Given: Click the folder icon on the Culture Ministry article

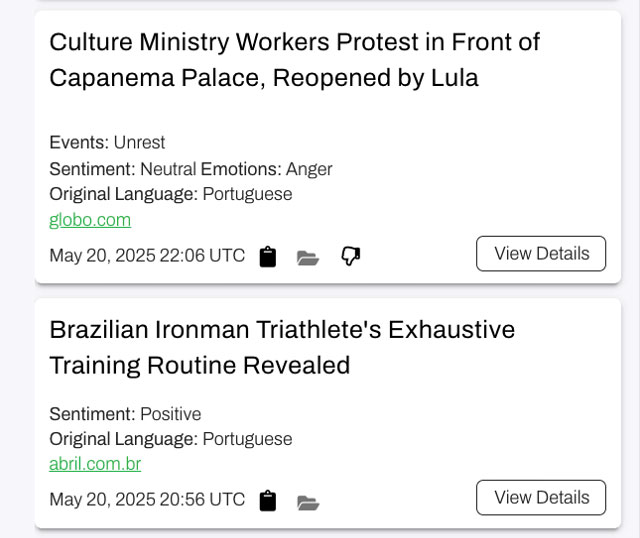Looking at the screenshot, I should pyautogui.click(x=308, y=258).
